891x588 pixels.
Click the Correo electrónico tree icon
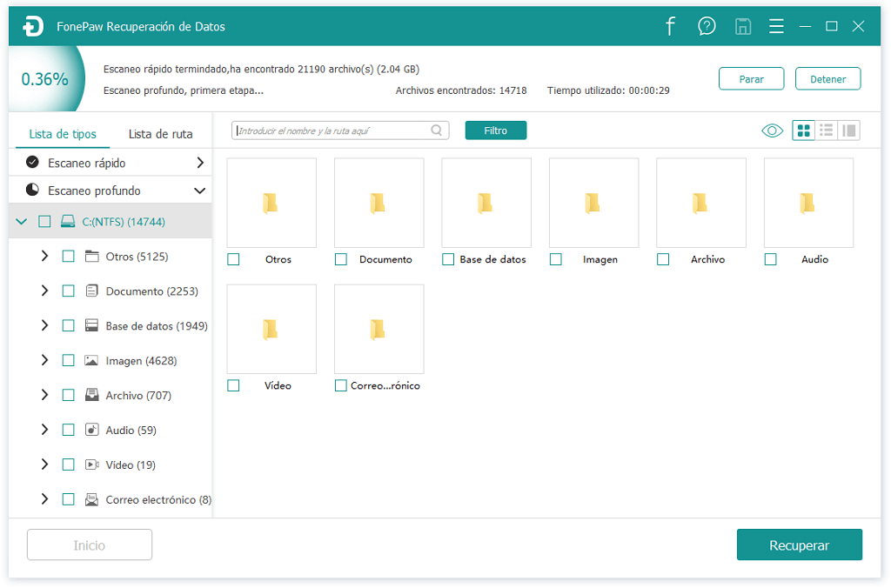pyautogui.click(x=91, y=499)
